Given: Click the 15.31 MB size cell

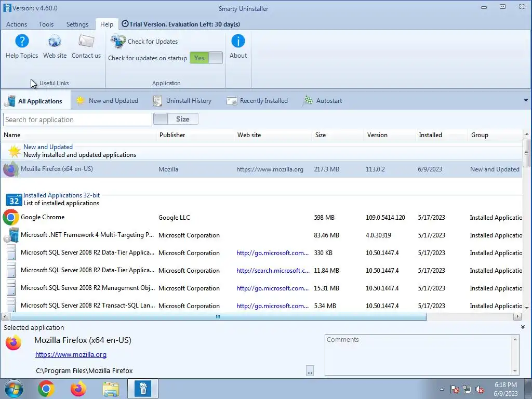Looking at the screenshot, I should pos(326,288).
